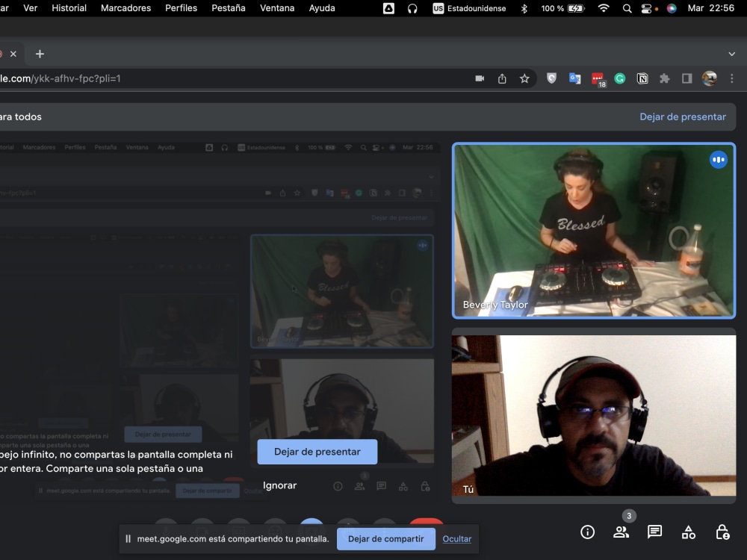The height and width of the screenshot is (560, 747).
Task: Open the shield extension icon
Action: click(x=552, y=78)
